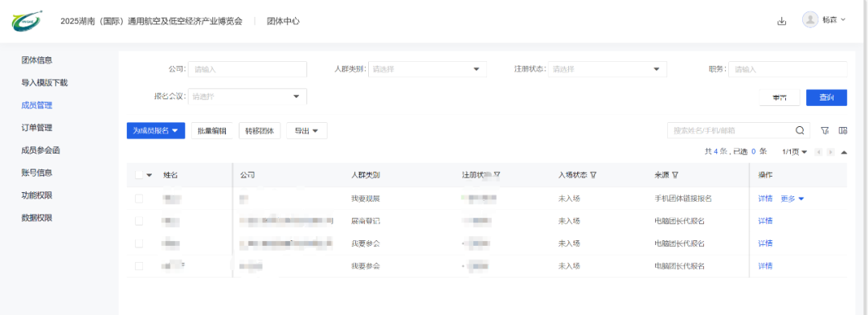Image resolution: width=868 pixels, height=315 pixels.
Task: Open 详情 for the 我要观展 row
Action: (765, 198)
